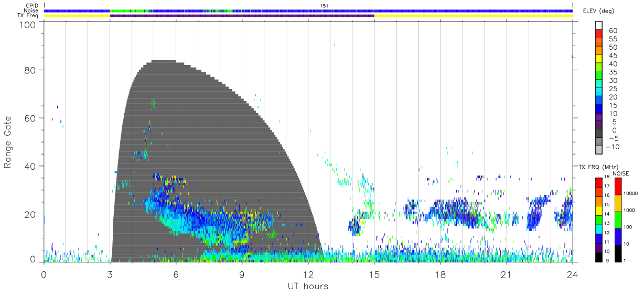Click the '10000' label on NOISE colorbar
The width and height of the screenshot is (644, 297).
631,194
